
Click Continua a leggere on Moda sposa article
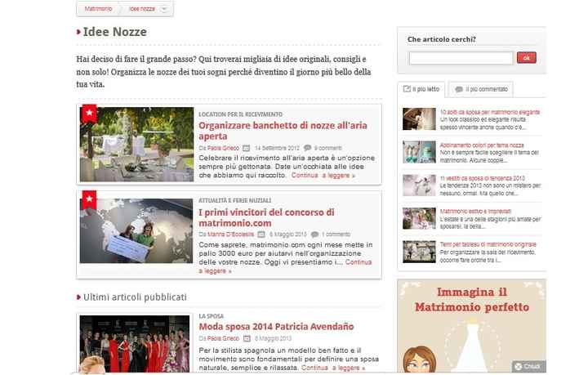(x=333, y=368)
